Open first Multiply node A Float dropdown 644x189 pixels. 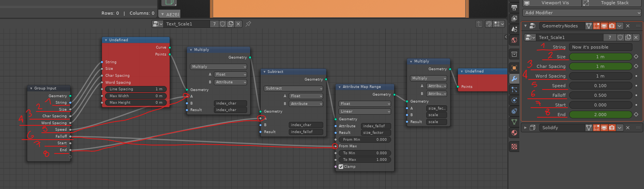(230, 74)
